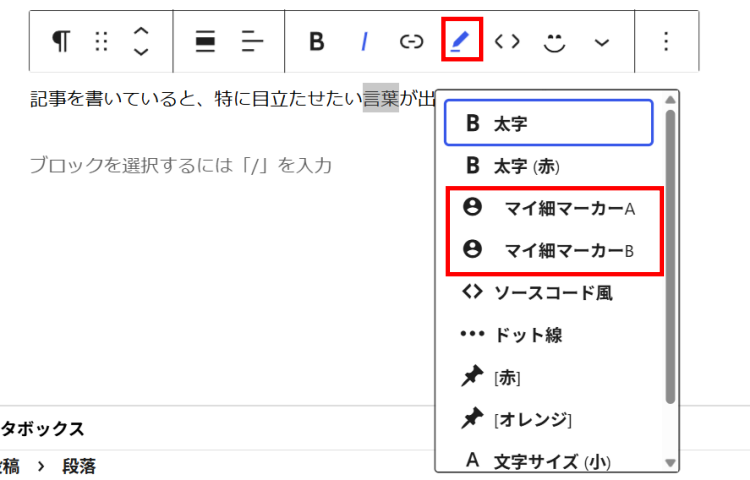Image resolution: width=750 pixels, height=480 pixels.
Task: Open the marker pen styles menu
Action: 462,40
